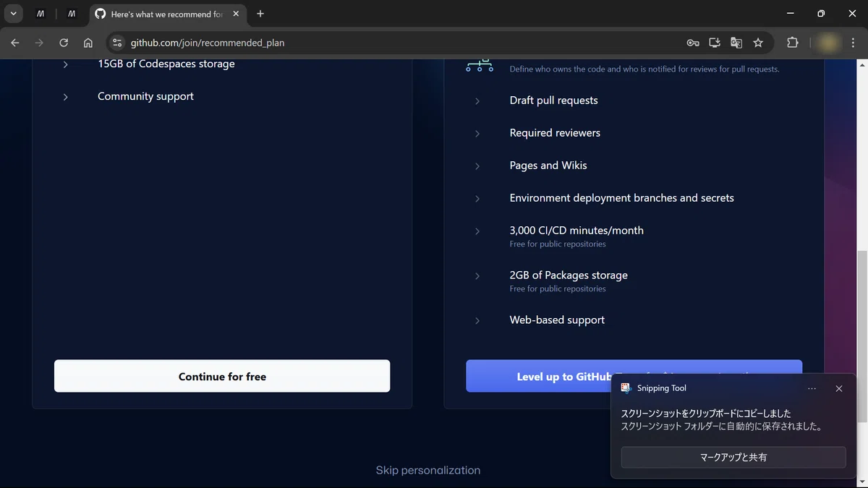Expand Environment deployment branches and secrets chevron
This screenshot has width=868, height=488.
coord(477,199)
